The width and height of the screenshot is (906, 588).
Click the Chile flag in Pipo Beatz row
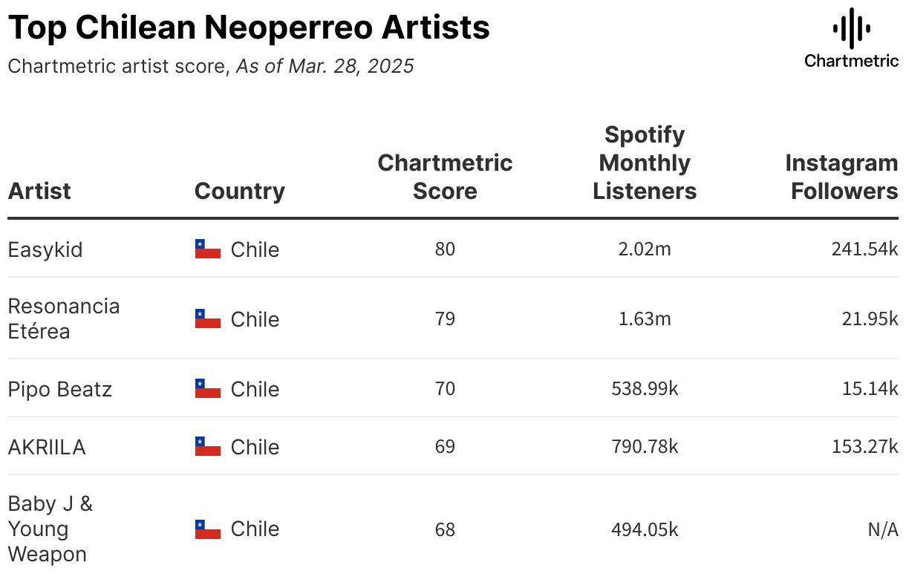pos(208,388)
